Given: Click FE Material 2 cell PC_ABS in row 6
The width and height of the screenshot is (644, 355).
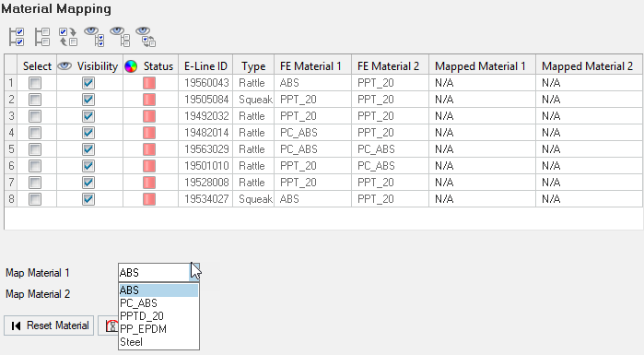Looking at the screenshot, I should [391, 166].
